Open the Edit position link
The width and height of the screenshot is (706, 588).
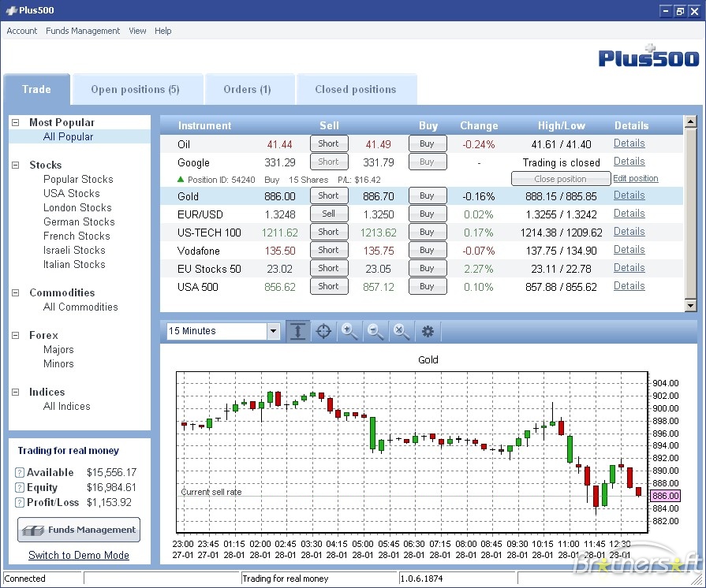click(x=635, y=178)
